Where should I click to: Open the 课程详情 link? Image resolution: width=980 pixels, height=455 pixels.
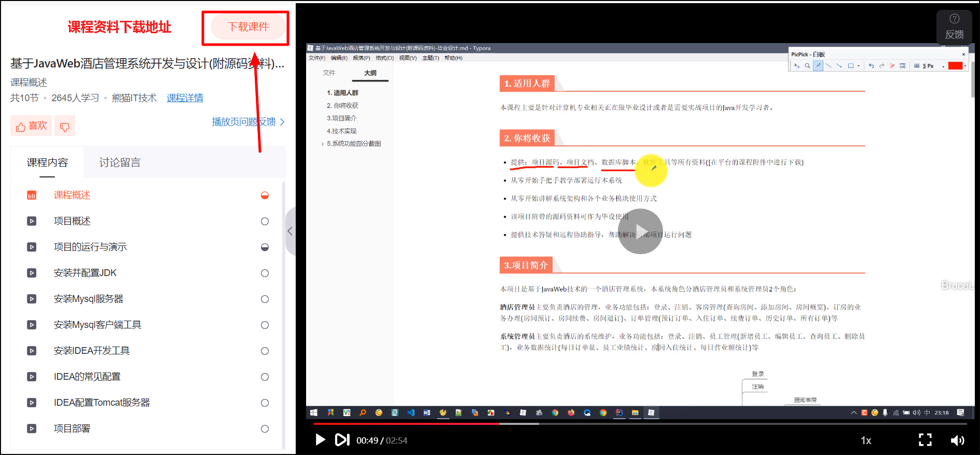pos(185,98)
